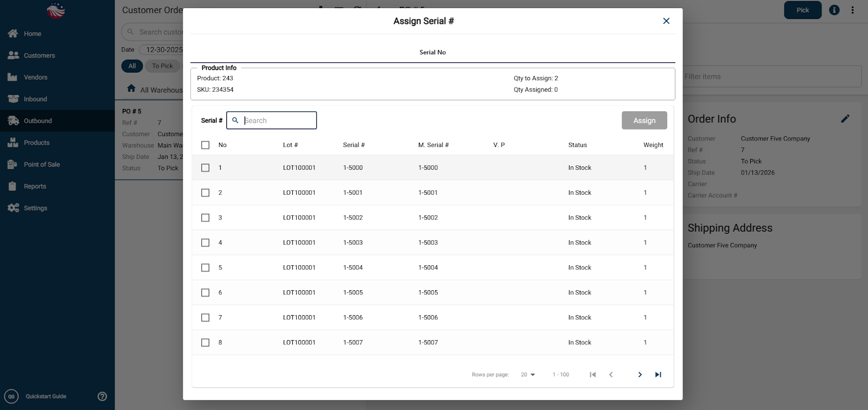Screen dimensions: 868x410
Task: Select all serials with header checkbox
Action: [x=205, y=145]
